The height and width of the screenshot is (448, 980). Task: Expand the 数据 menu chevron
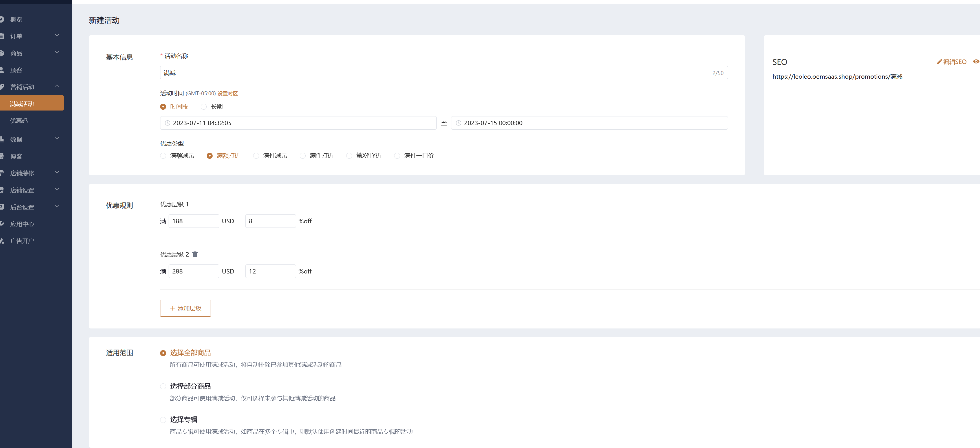[57, 138]
